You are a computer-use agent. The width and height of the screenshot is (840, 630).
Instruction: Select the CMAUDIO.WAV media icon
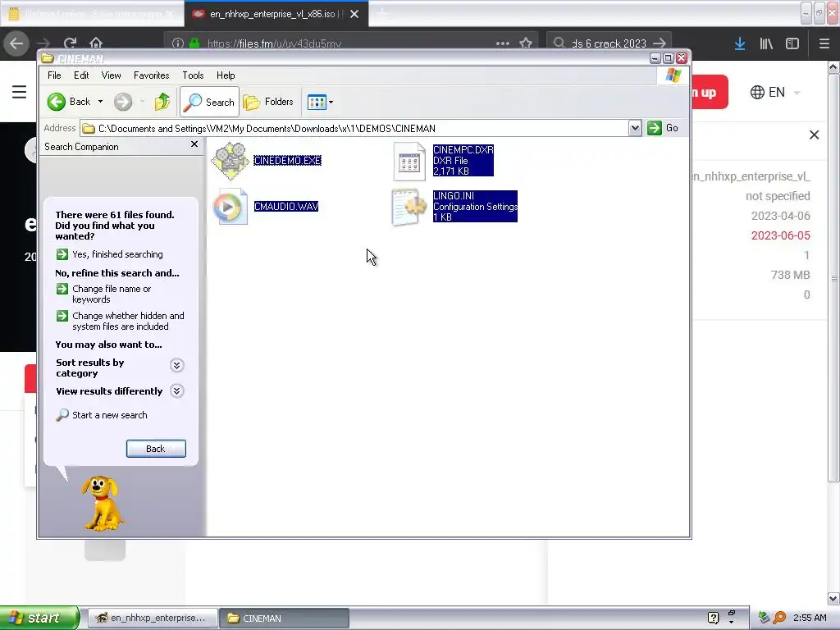(231, 207)
